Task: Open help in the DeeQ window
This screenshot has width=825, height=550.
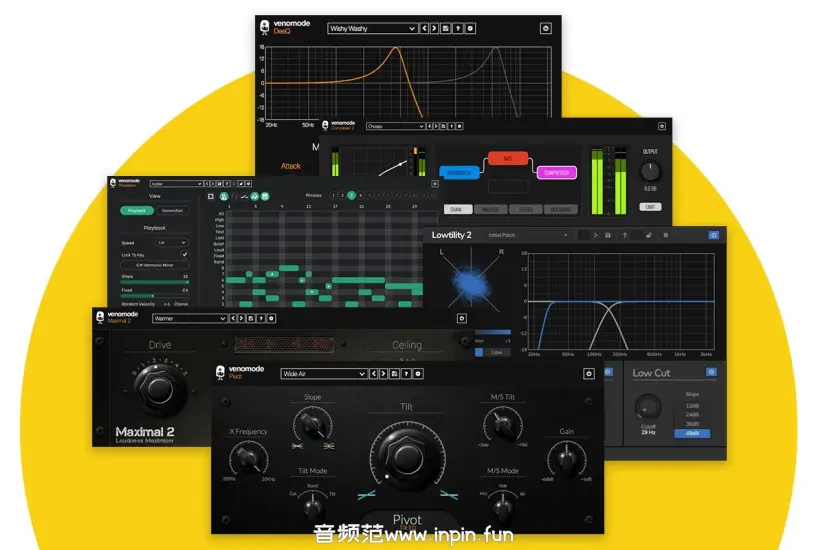Action: point(458,28)
